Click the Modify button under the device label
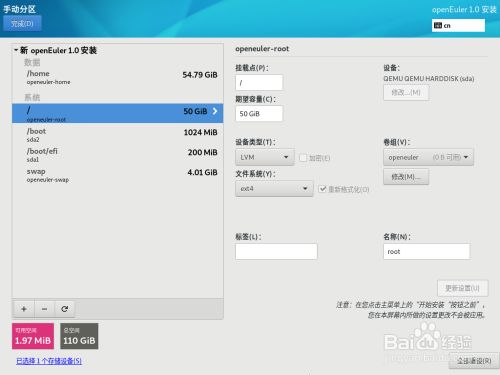The image size is (500, 375). pyautogui.click(x=406, y=93)
